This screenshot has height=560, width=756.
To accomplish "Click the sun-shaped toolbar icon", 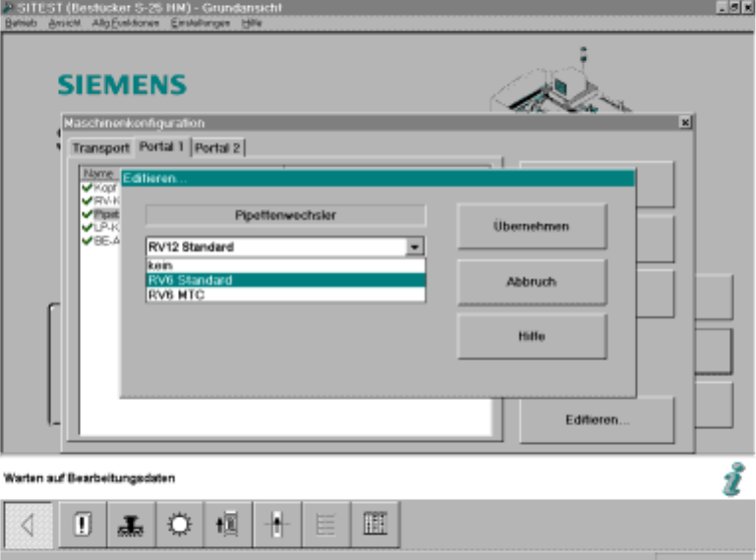I will click(179, 525).
